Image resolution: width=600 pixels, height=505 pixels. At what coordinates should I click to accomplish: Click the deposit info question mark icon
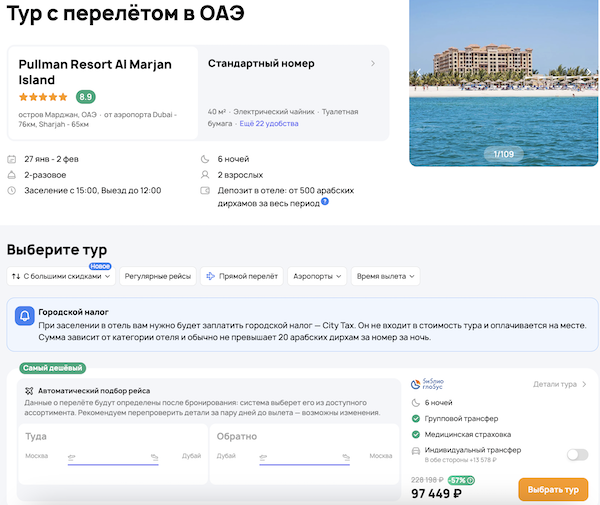[x=325, y=202]
